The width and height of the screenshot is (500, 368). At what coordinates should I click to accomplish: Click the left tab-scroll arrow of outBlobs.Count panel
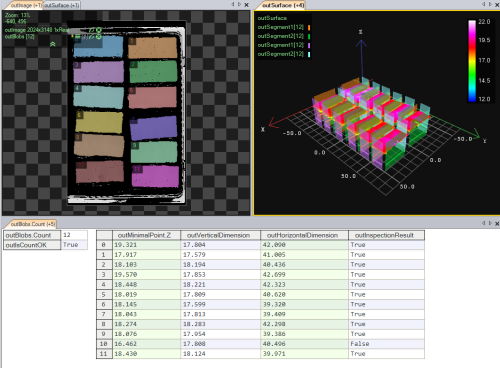pos(483,223)
